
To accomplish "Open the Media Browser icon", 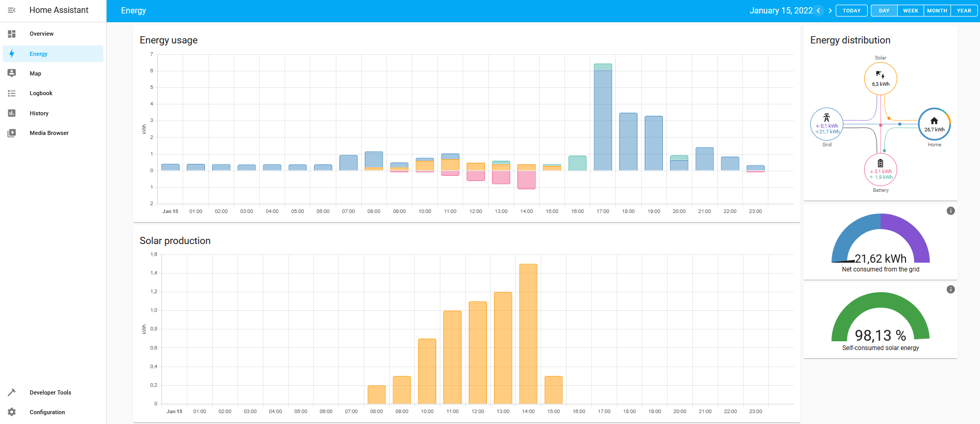I will pyautogui.click(x=11, y=133).
